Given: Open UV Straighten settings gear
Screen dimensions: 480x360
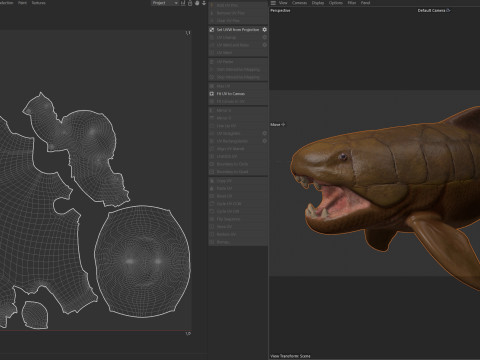Looking at the screenshot, I should click(x=264, y=133).
